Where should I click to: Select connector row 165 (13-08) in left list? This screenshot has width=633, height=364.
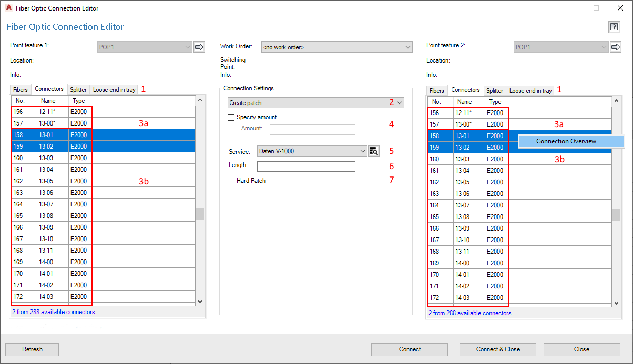(x=103, y=216)
